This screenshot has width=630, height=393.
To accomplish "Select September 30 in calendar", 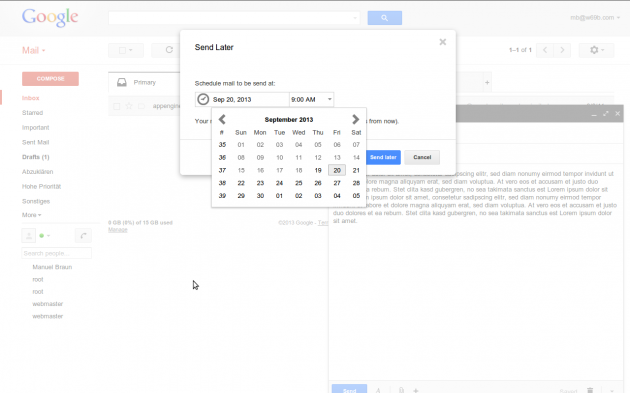I will (260, 196).
